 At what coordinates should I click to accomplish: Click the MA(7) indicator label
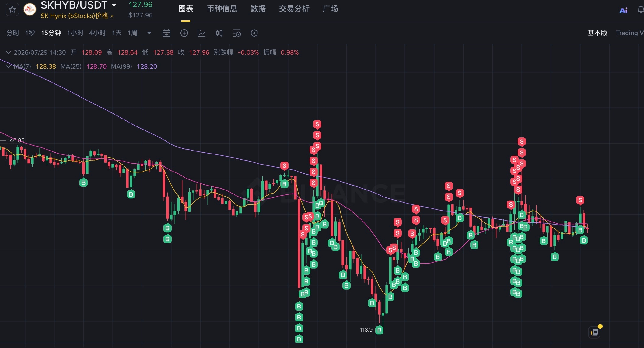[22, 66]
